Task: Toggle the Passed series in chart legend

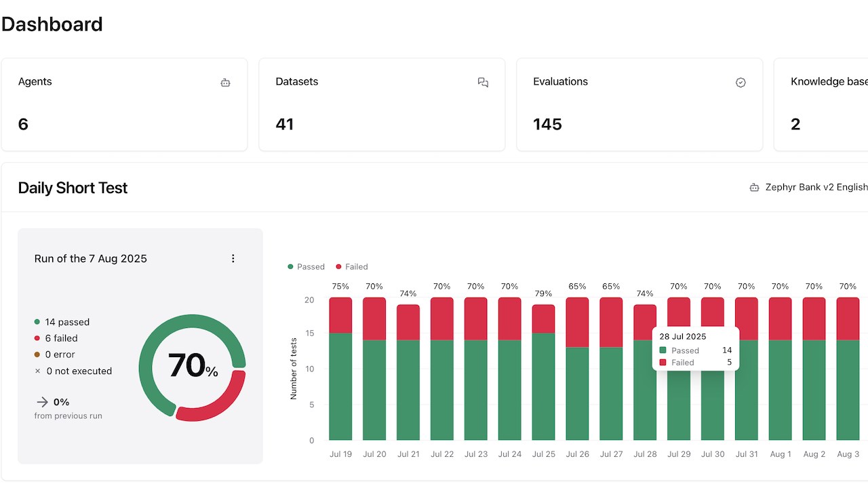Action: pyautogui.click(x=306, y=266)
